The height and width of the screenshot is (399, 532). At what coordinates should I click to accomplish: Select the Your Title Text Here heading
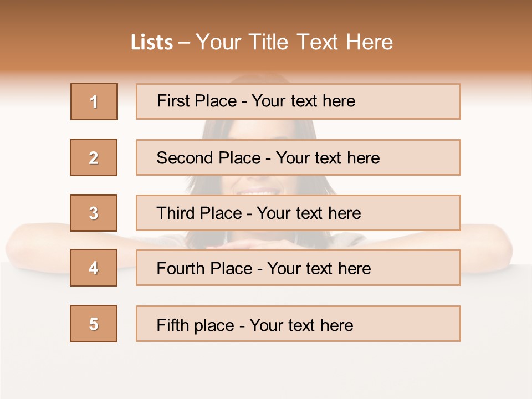pos(294,42)
